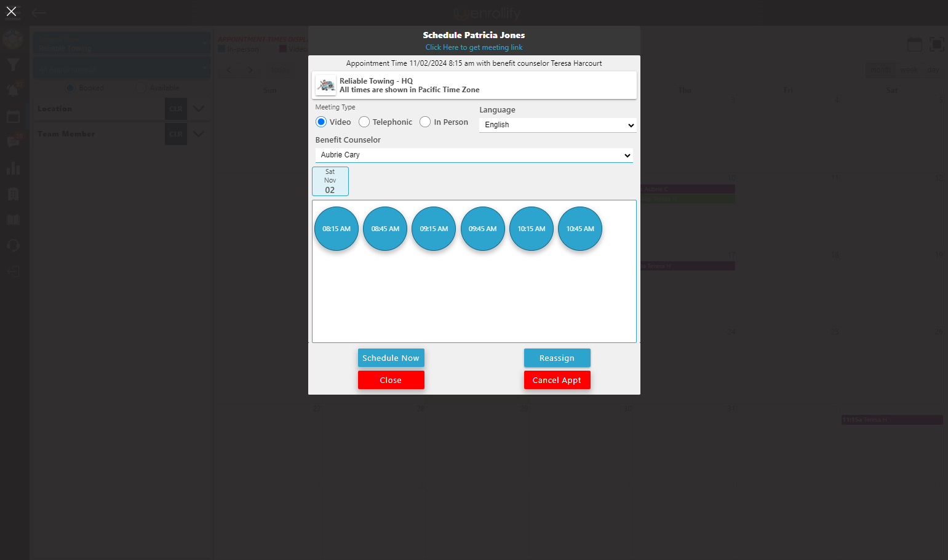Click the user avatar in the sidebar
Screen dimensions: 948x560
pos(13,39)
